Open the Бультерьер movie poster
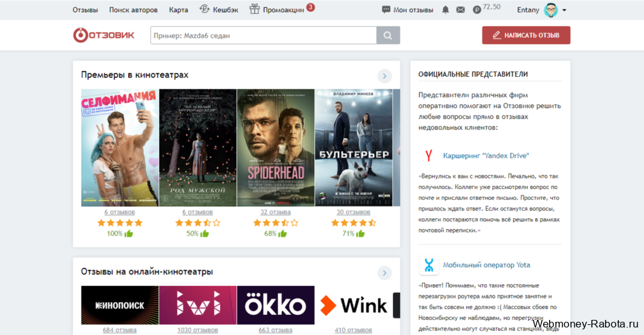 tap(353, 148)
